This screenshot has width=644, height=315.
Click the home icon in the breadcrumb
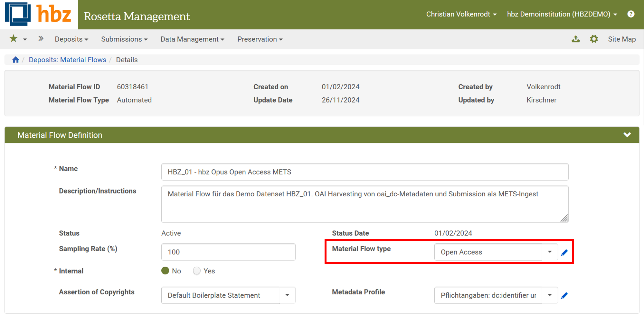[15, 59]
